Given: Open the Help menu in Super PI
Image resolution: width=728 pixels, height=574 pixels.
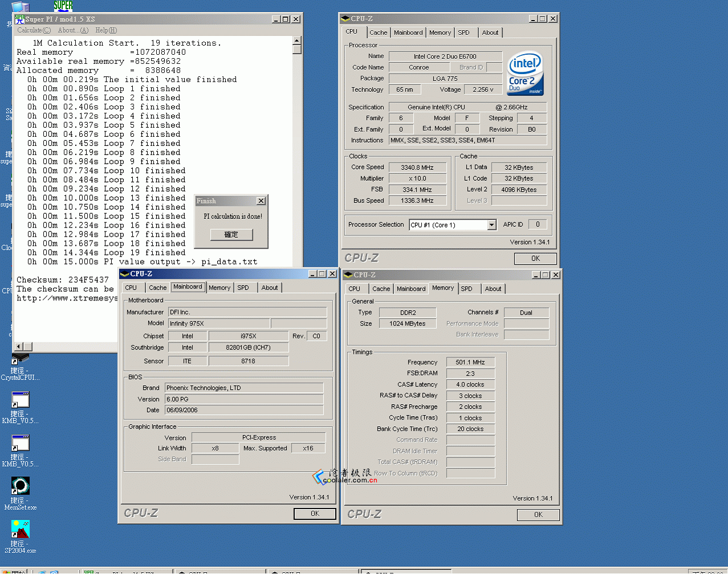Looking at the screenshot, I should (106, 30).
